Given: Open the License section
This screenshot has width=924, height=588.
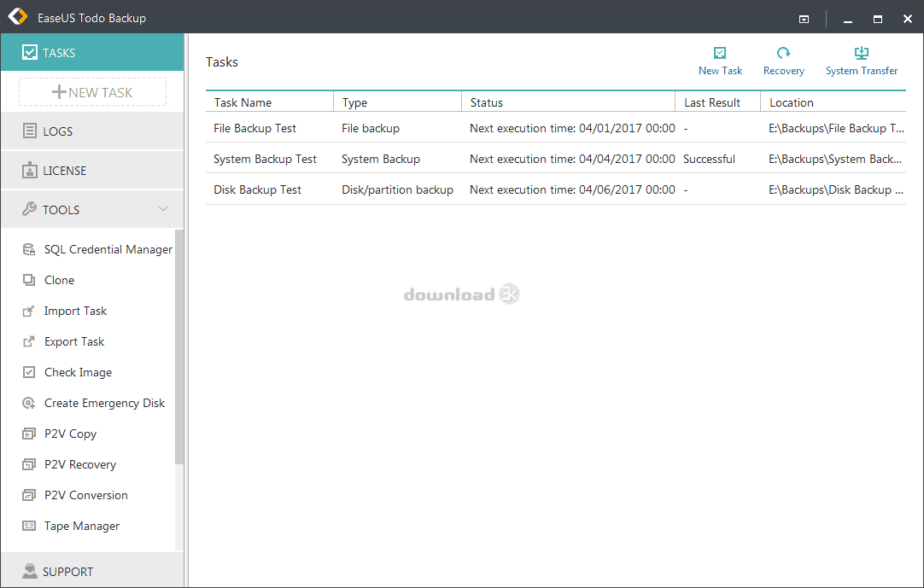Looking at the screenshot, I should click(92, 171).
